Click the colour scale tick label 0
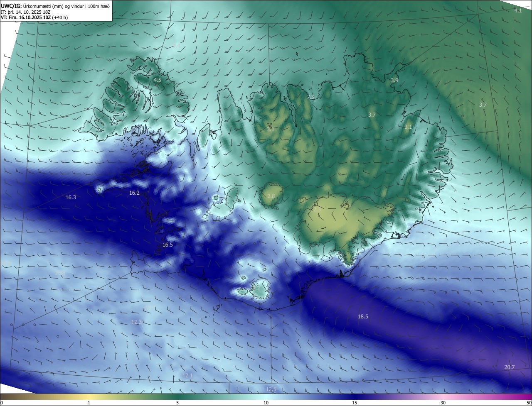532x406 pixels. [x=2, y=403]
